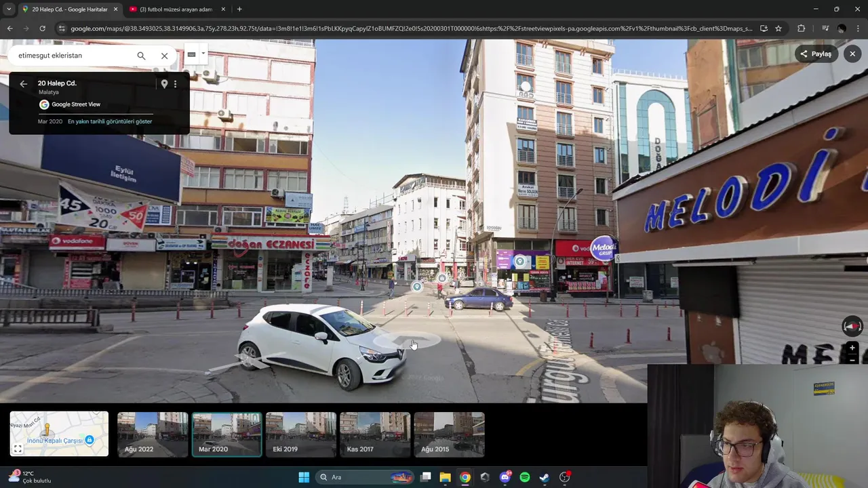This screenshot has height=488, width=868.
Task: Click the search magnifier icon in Maps
Action: pos(141,56)
